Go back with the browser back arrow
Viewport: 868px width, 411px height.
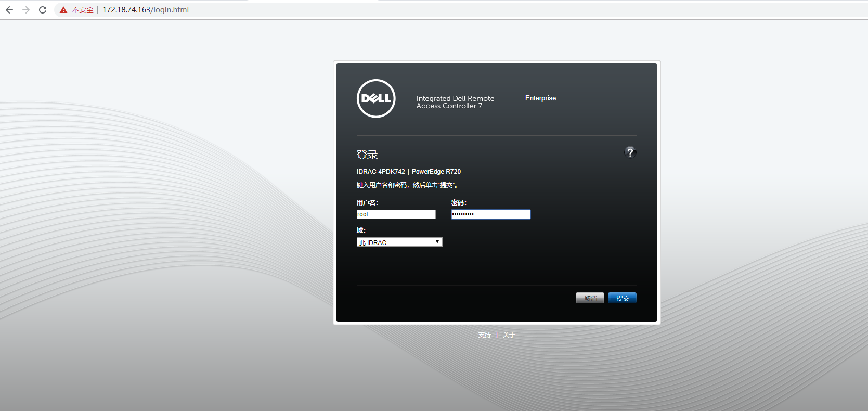coord(9,10)
